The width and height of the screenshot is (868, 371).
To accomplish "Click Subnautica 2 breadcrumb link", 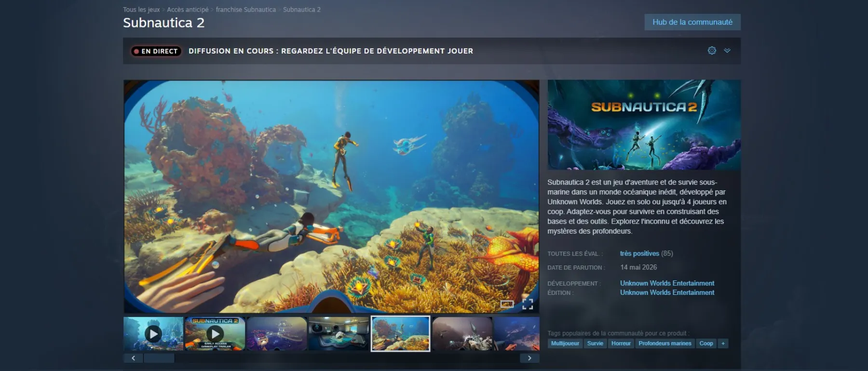I will coord(302,10).
